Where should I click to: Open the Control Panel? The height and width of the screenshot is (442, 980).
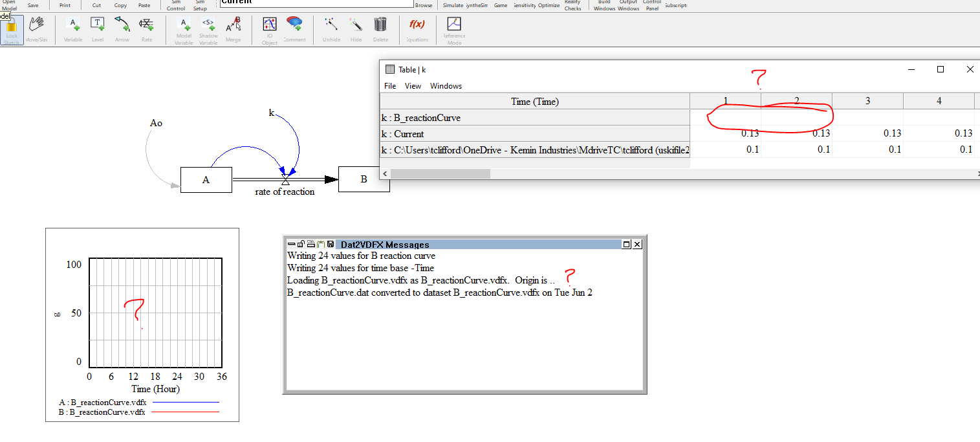point(652,5)
